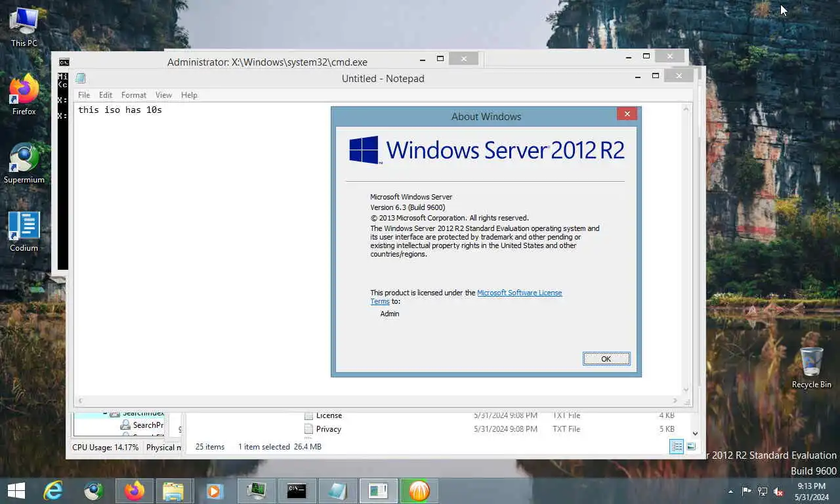Open the Codium desktop shortcut
This screenshot has height=504, width=840.
[x=24, y=232]
